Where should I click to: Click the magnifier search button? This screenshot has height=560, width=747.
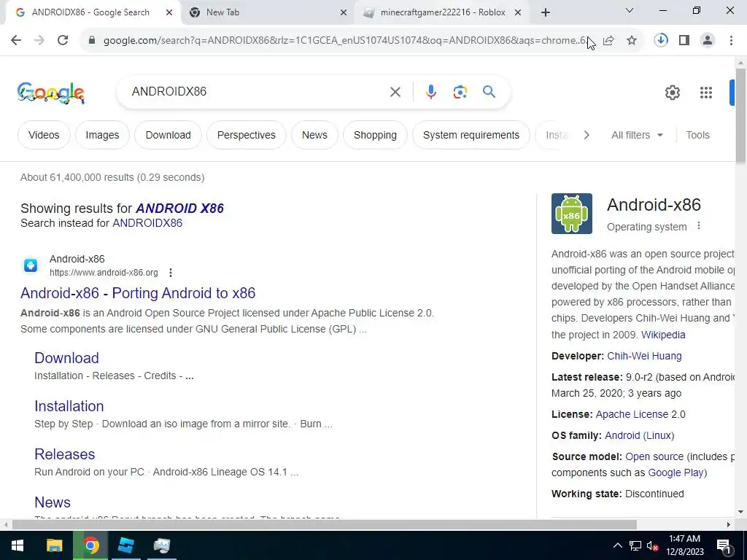point(489,91)
